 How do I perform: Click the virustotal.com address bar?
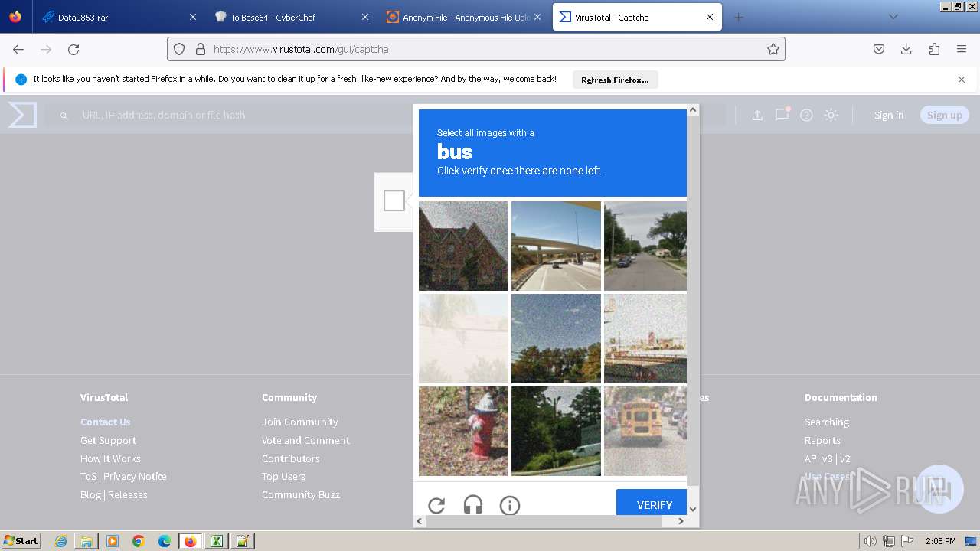pos(475,49)
